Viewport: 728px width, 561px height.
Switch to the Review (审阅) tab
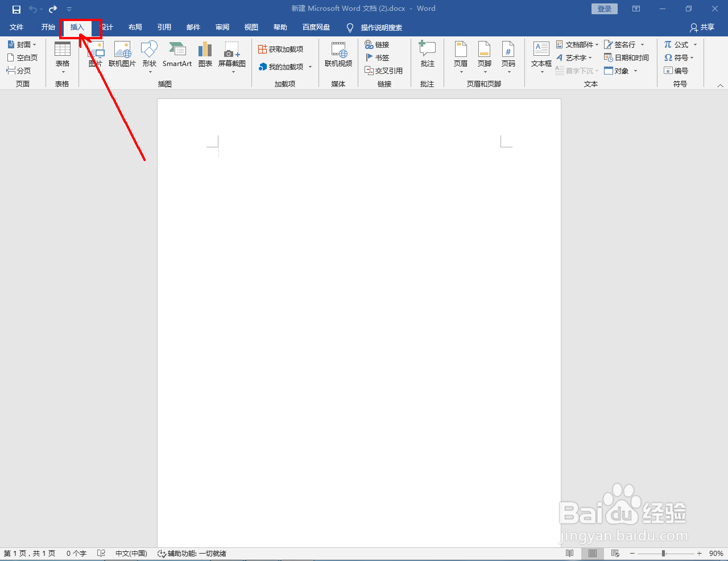pyautogui.click(x=222, y=27)
